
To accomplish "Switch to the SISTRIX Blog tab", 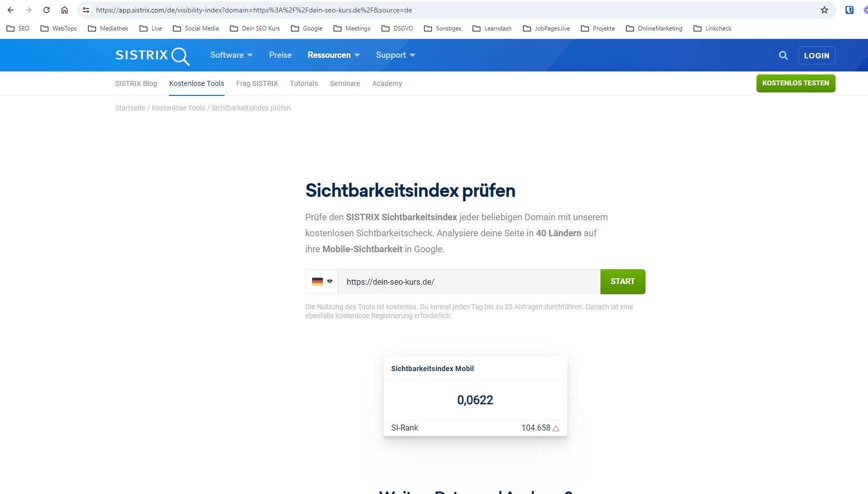I will 136,83.
